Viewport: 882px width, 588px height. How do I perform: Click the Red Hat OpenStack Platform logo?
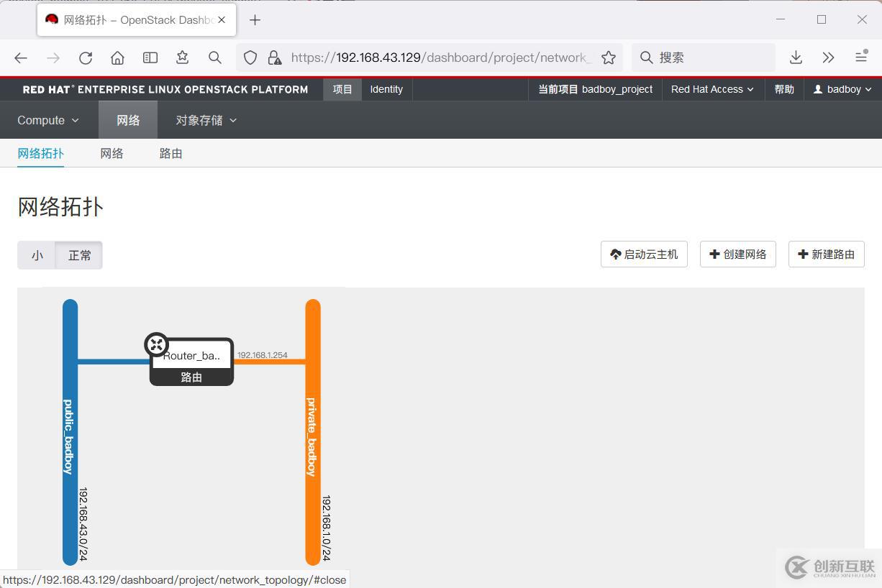click(x=165, y=90)
